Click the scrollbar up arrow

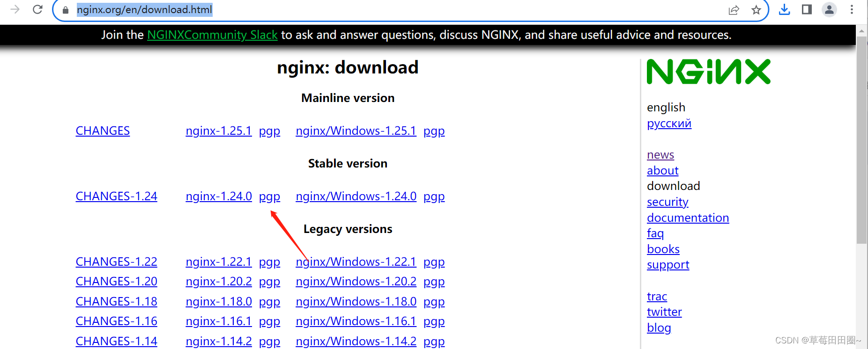861,31
